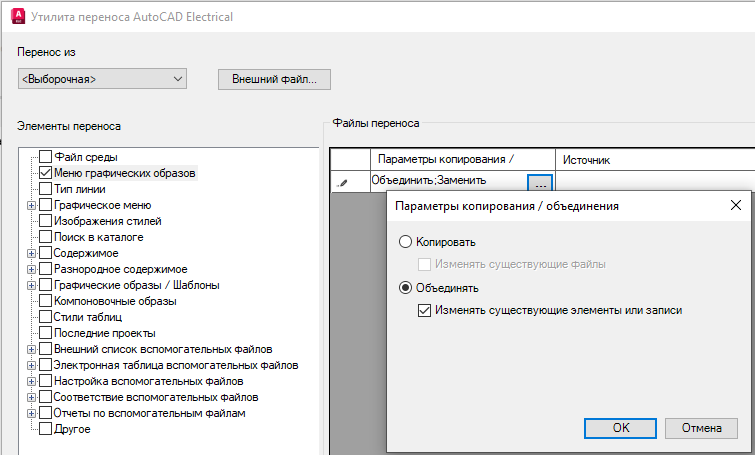Viewport: 755px width, 455px height.
Task: Select the Объединять radio button
Action: coord(405,288)
